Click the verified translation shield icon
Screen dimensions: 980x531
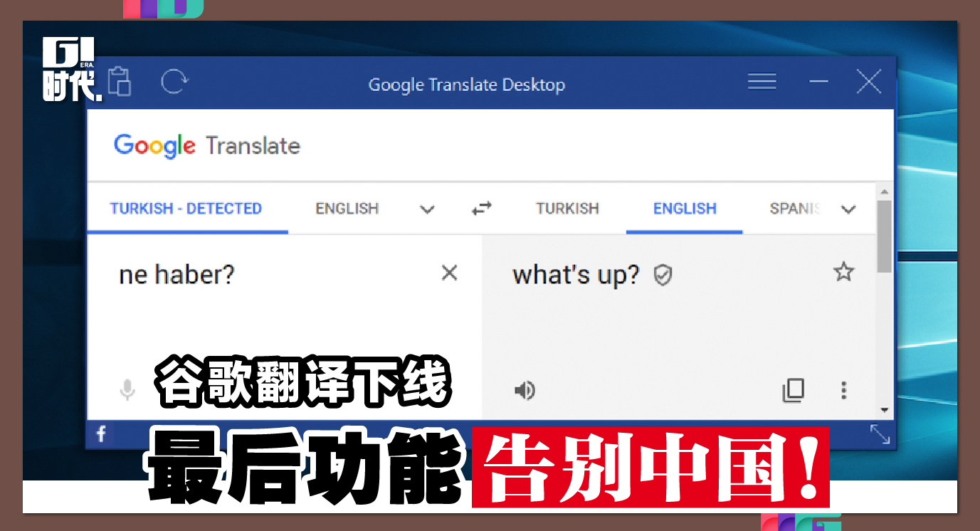[663, 275]
